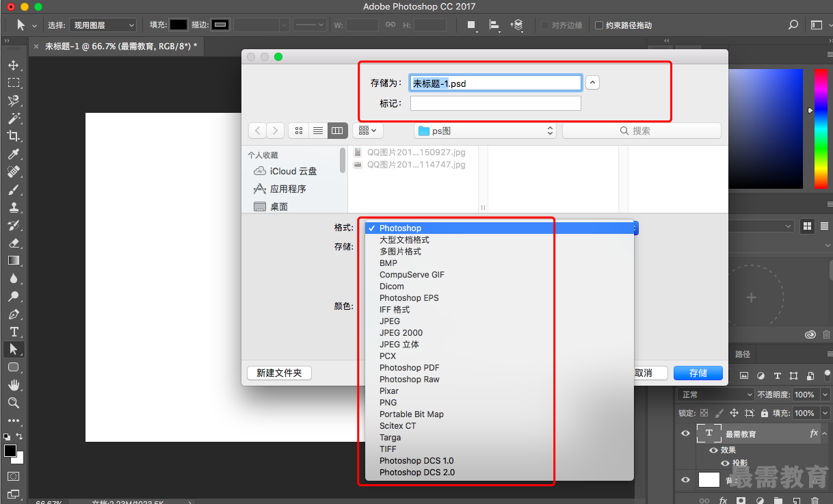Viewport: 833px width, 504px height.
Task: Click the path arrangement icon in options bar
Action: point(516,25)
